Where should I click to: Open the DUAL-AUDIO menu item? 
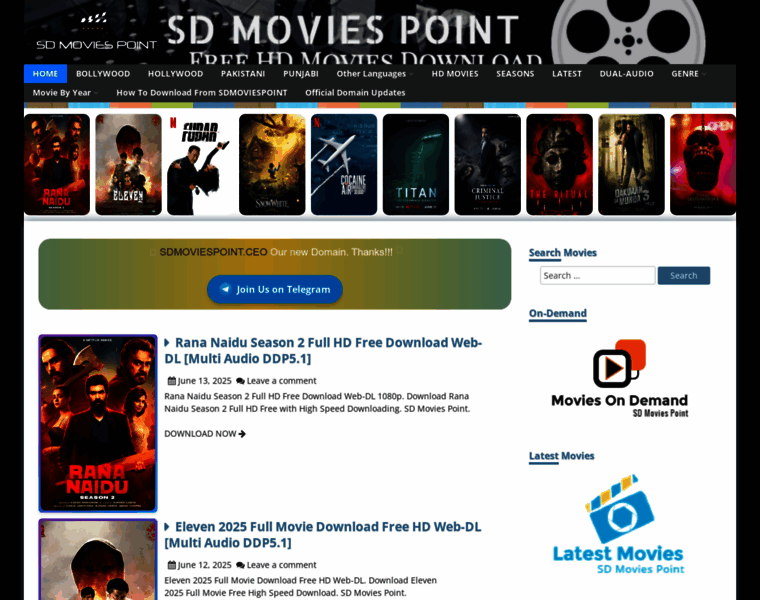point(626,74)
